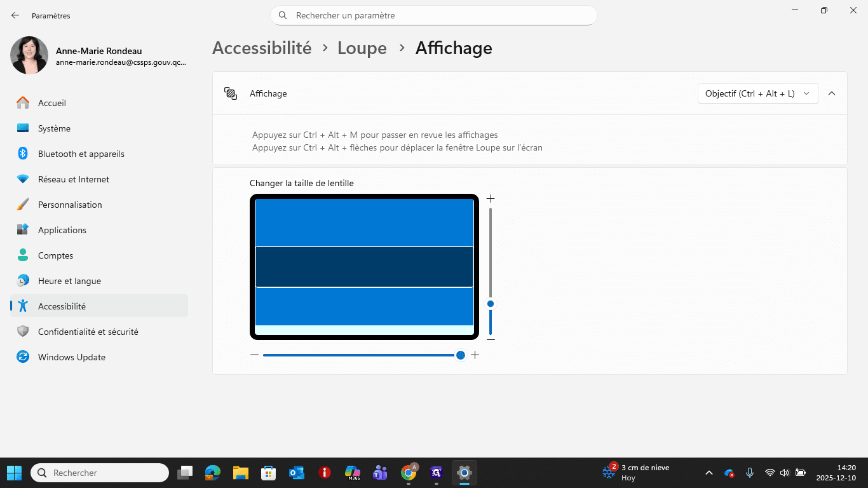
Task: Click the microphone tray icon
Action: point(750,473)
